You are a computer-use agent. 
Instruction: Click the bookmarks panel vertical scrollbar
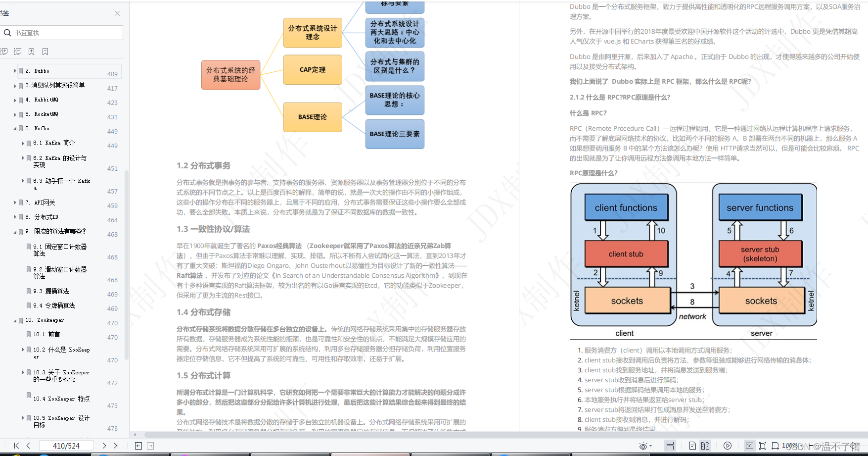(127, 265)
